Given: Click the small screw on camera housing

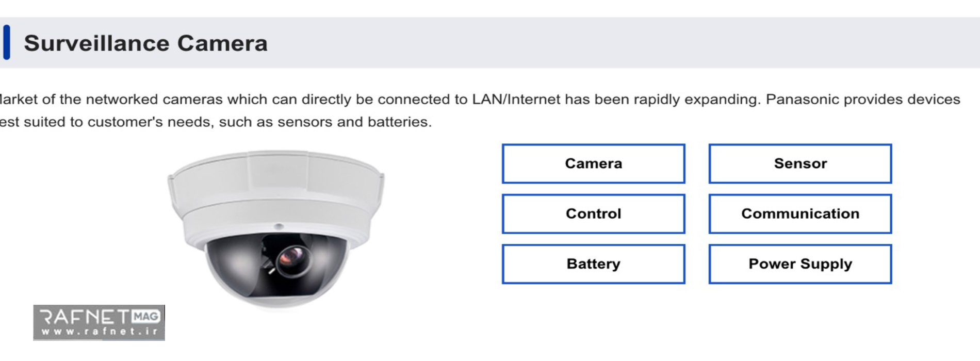Looking at the screenshot, I should [279, 226].
